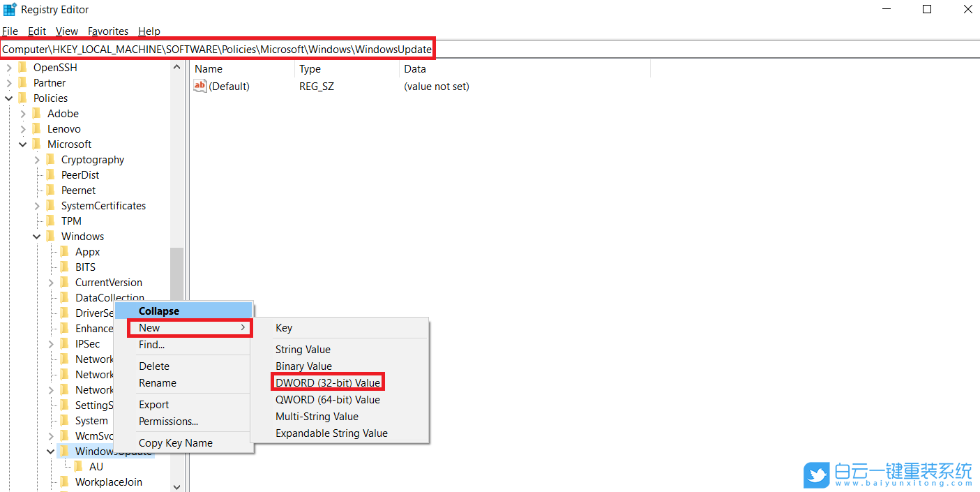Screen dimensions: 980x492
Task: Click the WorkplaceJoin folder icon
Action: [x=65, y=482]
